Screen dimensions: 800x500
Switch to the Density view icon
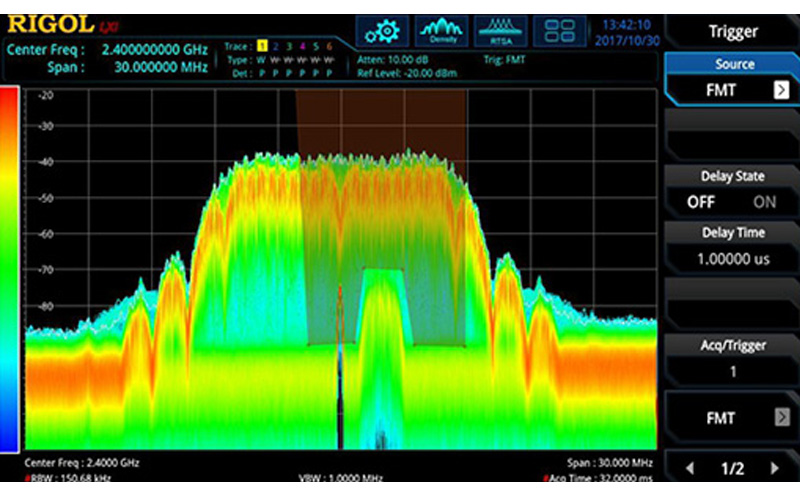click(x=441, y=30)
